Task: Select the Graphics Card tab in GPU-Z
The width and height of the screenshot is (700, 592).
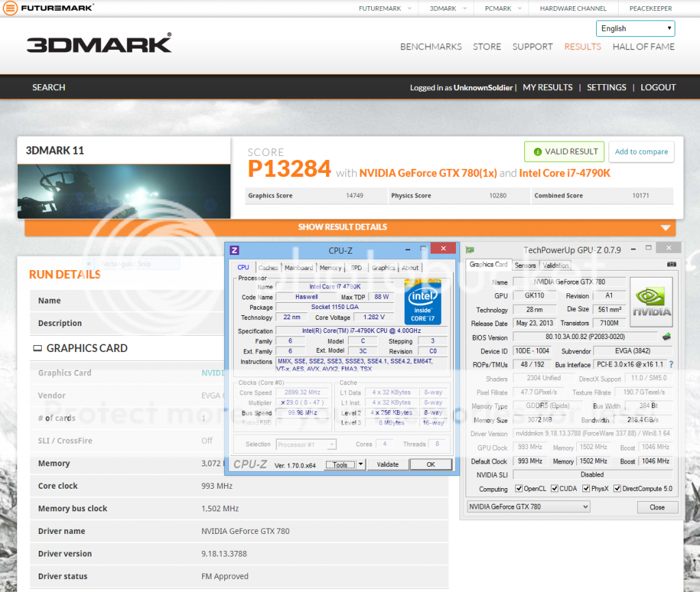Action: click(x=488, y=265)
